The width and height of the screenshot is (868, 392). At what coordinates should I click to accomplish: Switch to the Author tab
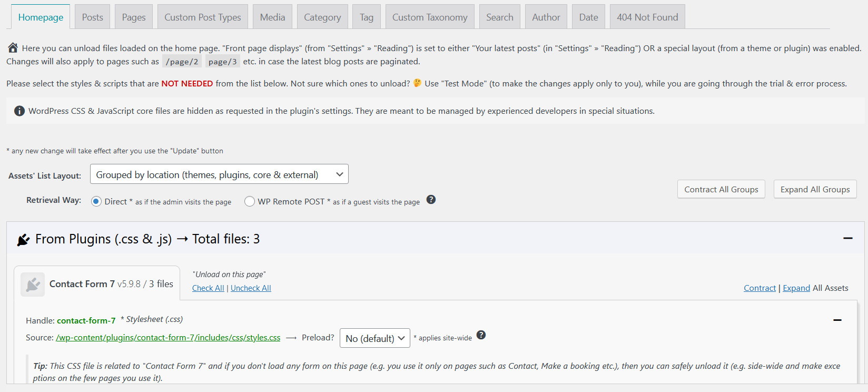(546, 17)
